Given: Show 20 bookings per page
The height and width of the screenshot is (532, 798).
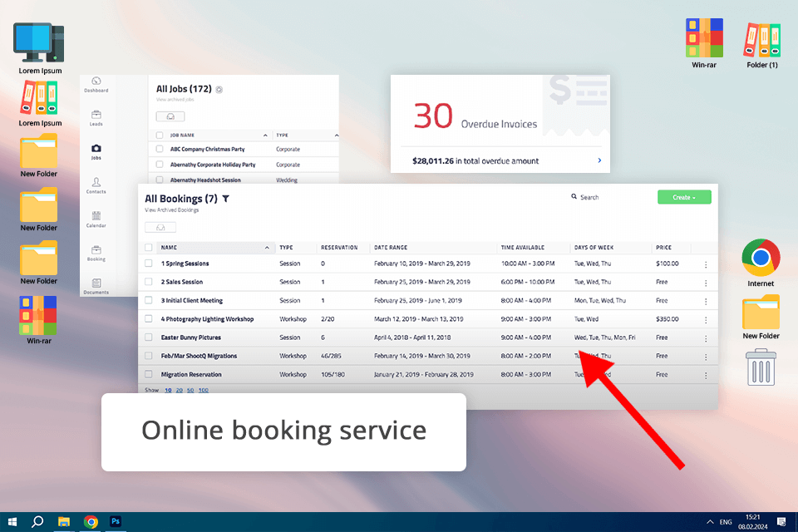Looking at the screenshot, I should click(x=180, y=390).
